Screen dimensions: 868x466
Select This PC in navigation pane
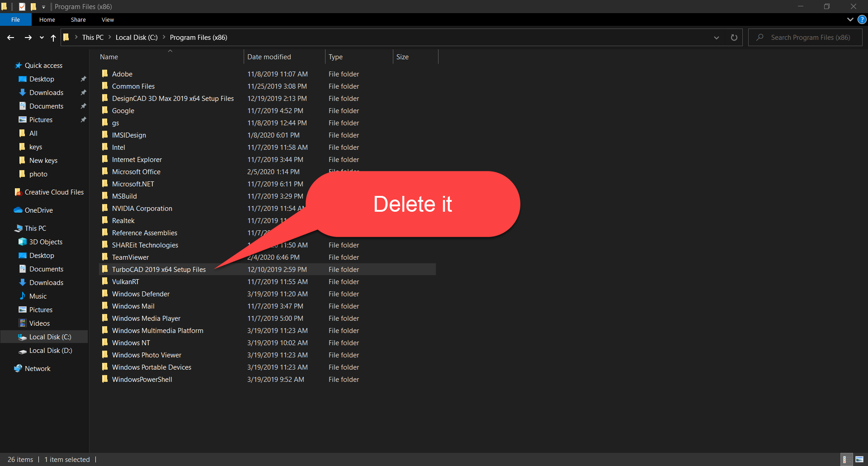35,228
